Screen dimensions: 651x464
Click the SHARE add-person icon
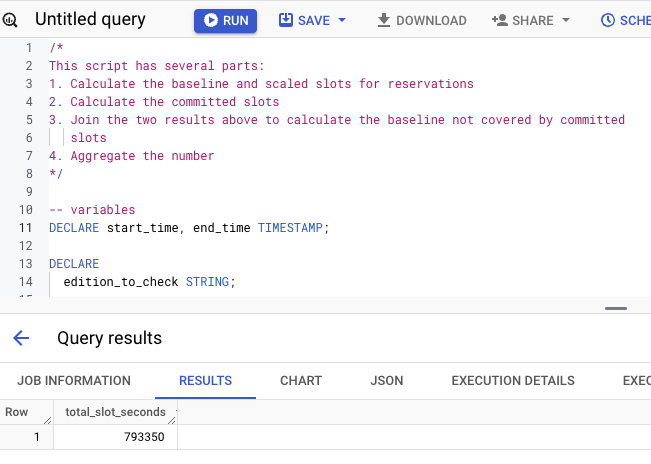pos(500,20)
